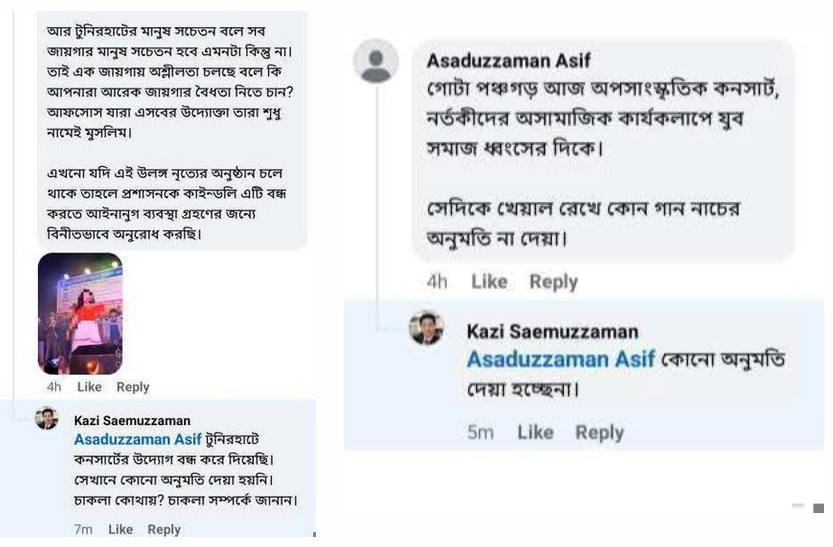Open Kazi Saemuzzaman's profile name above the 5m reply
This screenshot has height=547, width=833.
[x=552, y=331]
